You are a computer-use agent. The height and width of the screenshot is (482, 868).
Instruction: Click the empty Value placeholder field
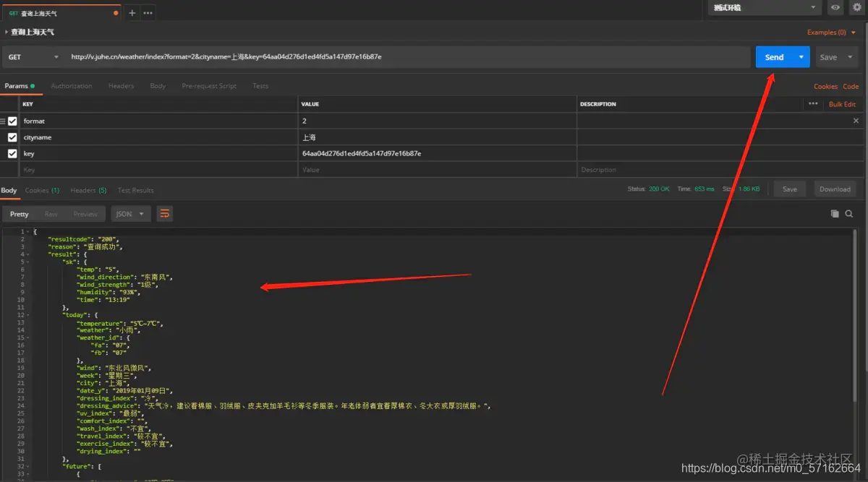coord(438,170)
